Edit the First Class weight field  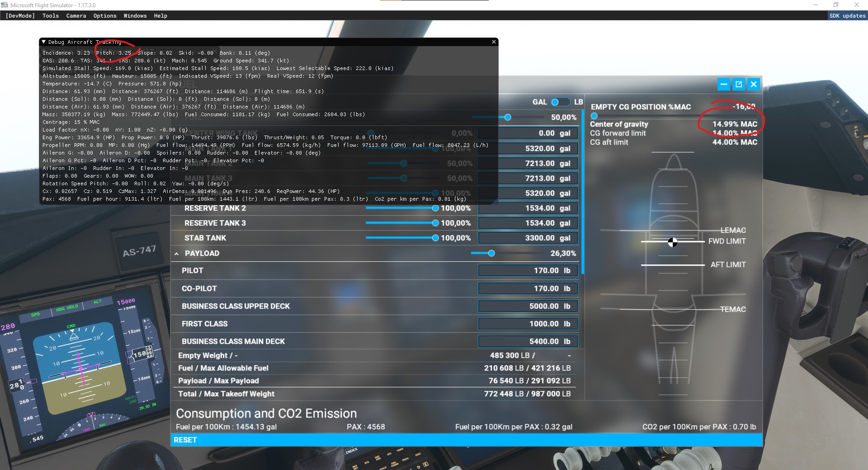click(x=528, y=324)
